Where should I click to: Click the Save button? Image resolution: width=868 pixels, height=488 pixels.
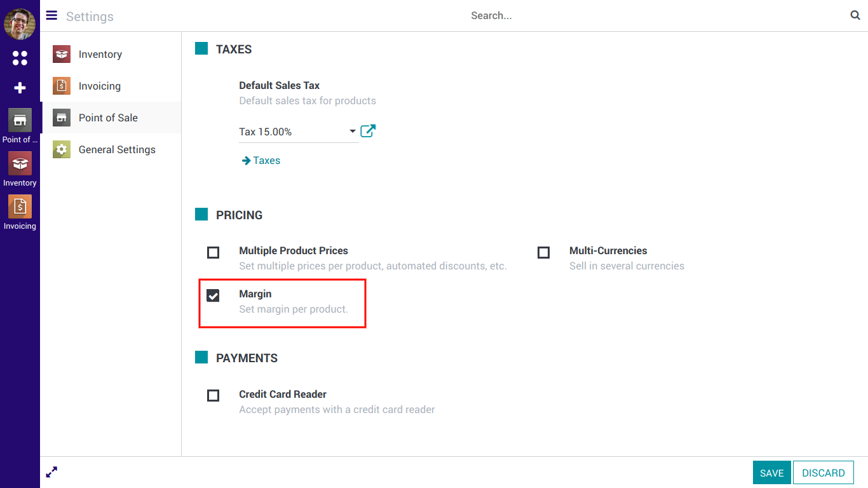[x=771, y=473]
